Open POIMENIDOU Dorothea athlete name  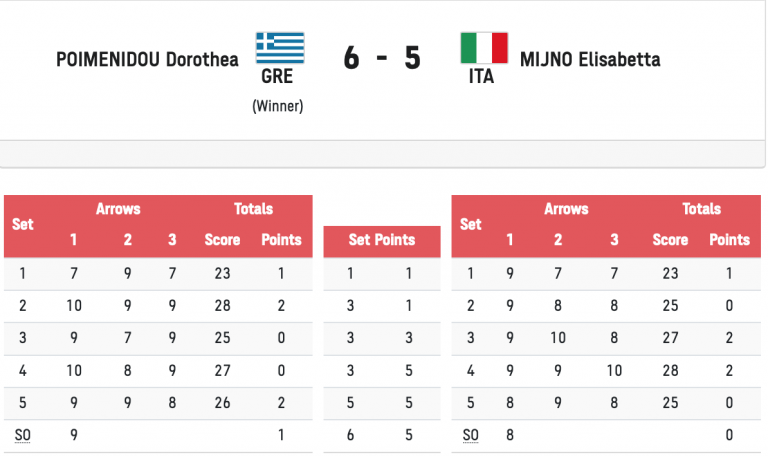click(x=147, y=59)
